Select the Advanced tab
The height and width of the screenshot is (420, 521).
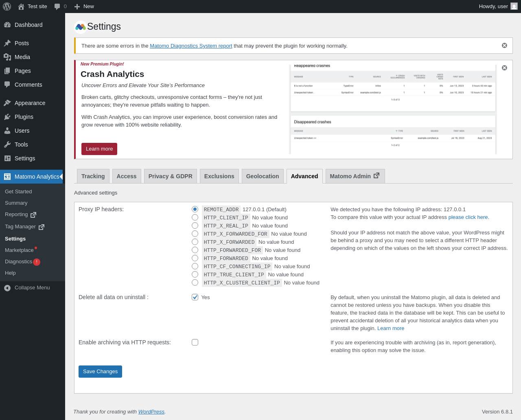(304, 176)
